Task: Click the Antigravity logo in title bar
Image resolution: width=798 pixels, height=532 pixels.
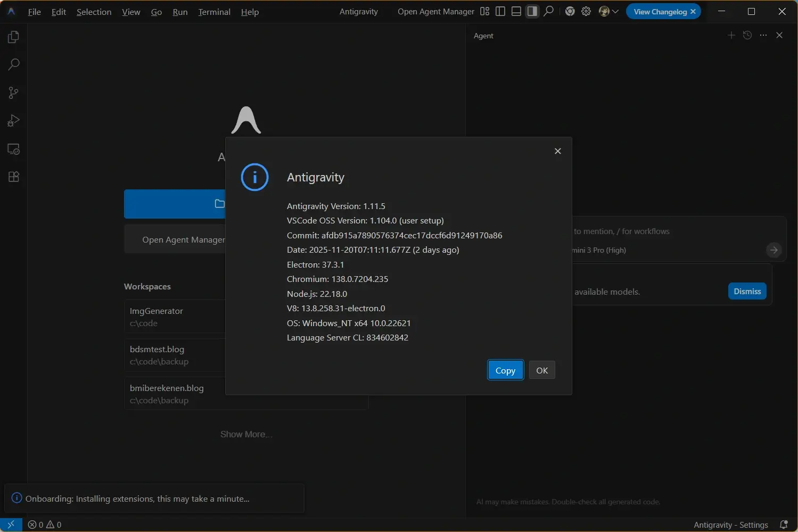Action: click(11, 11)
